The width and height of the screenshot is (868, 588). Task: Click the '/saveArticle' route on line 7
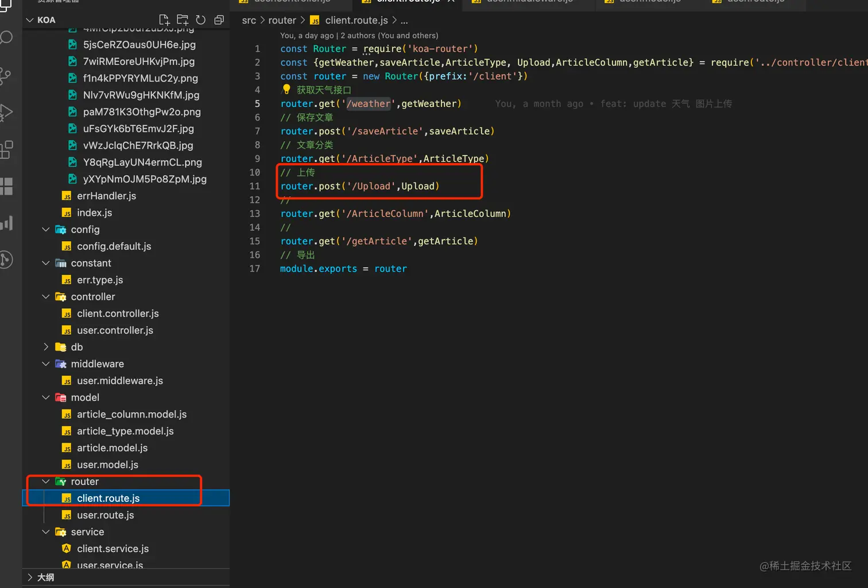click(x=385, y=131)
